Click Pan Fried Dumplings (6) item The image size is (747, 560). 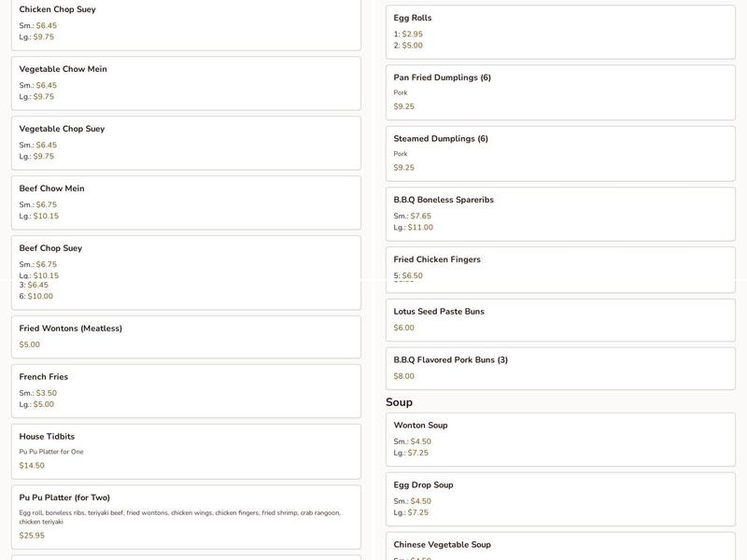(x=560, y=92)
